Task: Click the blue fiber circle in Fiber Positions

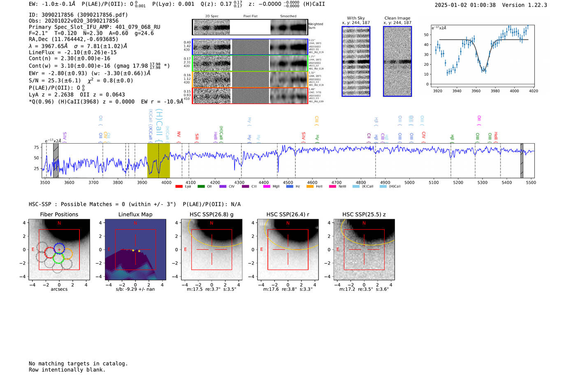Action: (x=59, y=248)
